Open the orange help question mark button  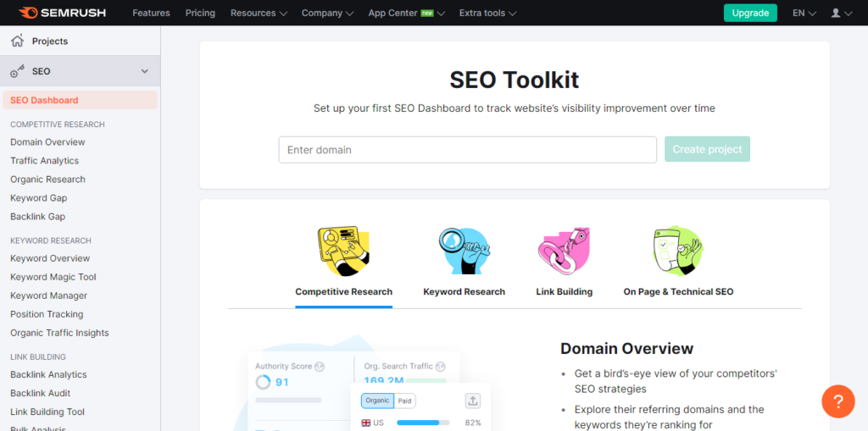(838, 401)
